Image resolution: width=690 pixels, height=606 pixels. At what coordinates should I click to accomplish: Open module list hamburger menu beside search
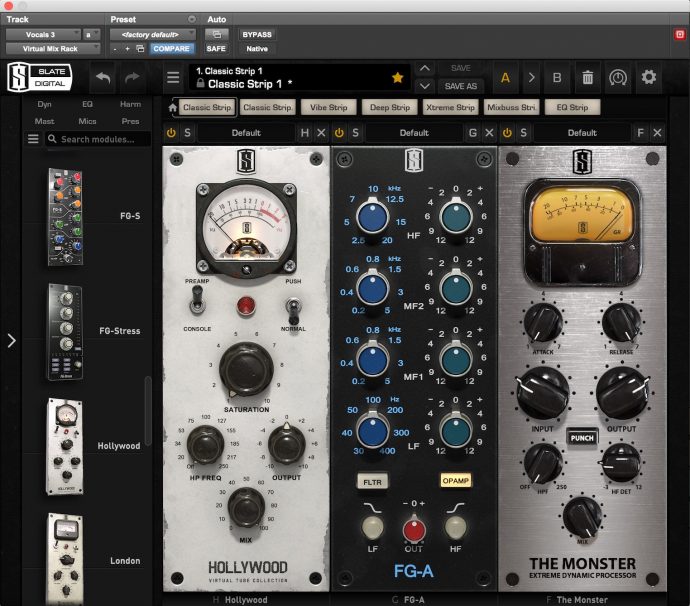coord(33,139)
